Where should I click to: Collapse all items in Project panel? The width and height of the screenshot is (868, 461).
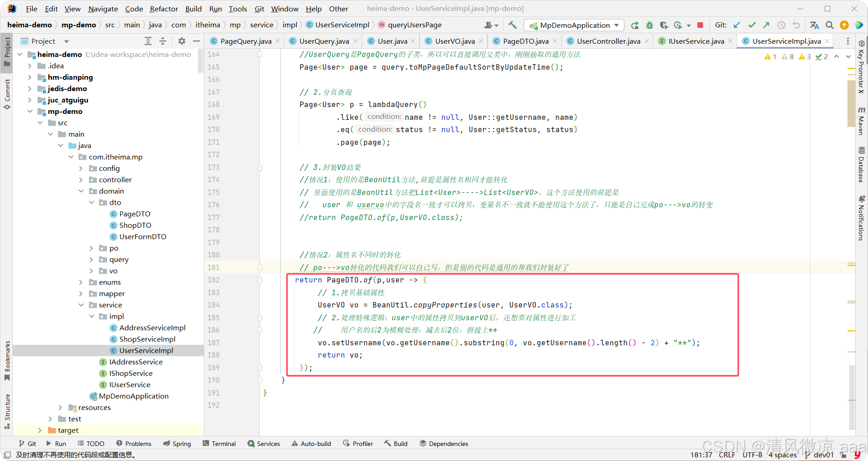[x=163, y=41]
